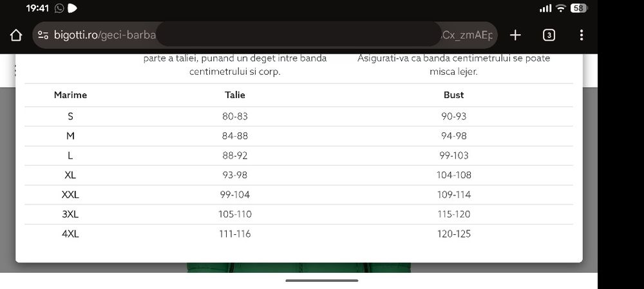This screenshot has height=289, width=644.
Task: Tap the Wi-Fi status icon
Action: 560,8
